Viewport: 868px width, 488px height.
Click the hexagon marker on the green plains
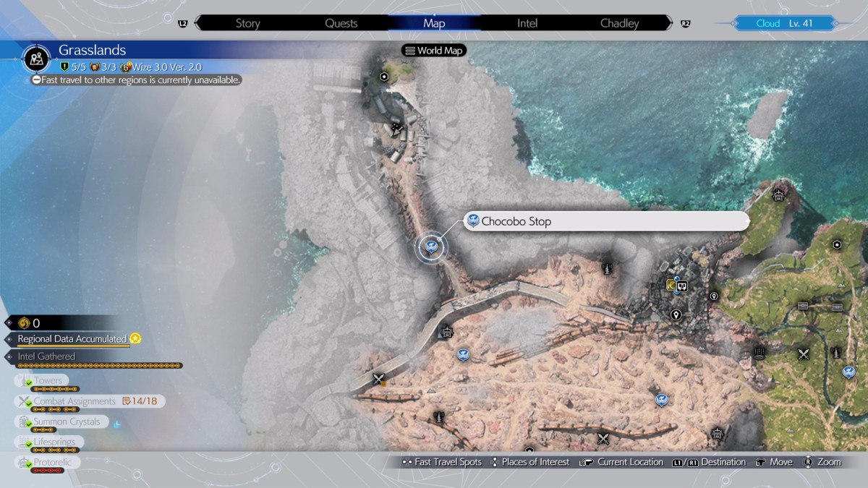[837, 244]
